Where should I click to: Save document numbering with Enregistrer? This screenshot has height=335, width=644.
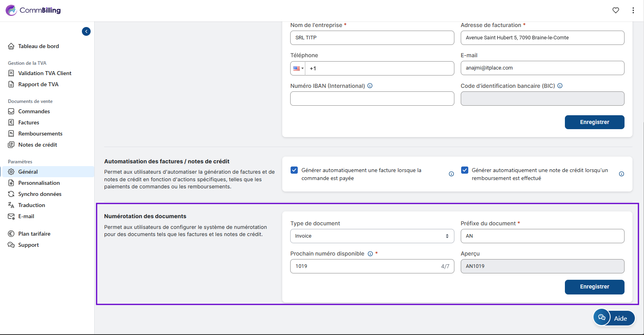pyautogui.click(x=594, y=287)
